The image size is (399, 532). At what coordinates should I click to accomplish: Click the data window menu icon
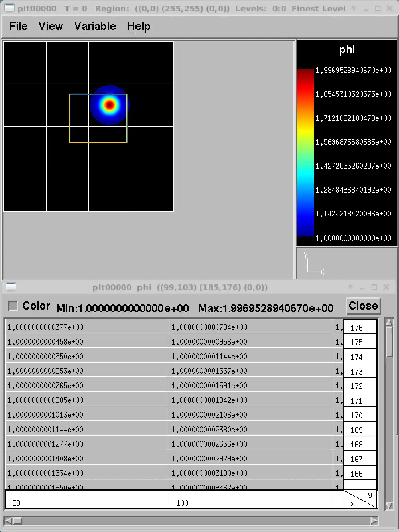tap(11, 287)
